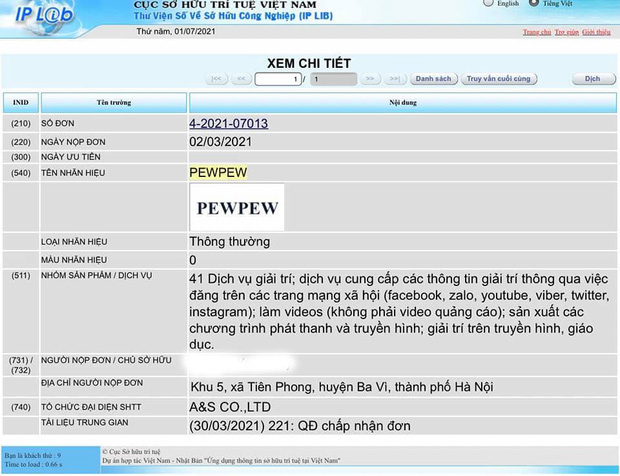Open the Giới thiệu link
The image size is (620, 476).
click(x=596, y=32)
